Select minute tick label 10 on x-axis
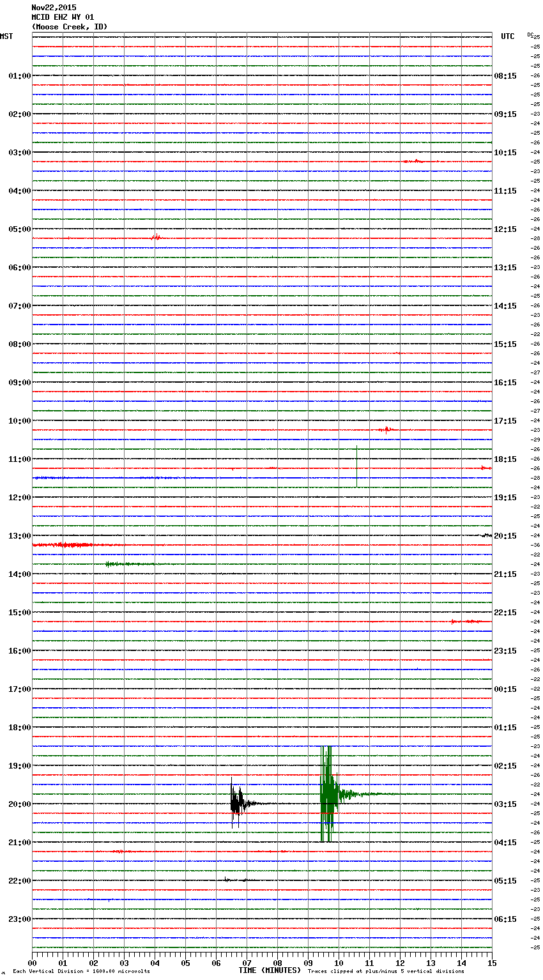 (339, 963)
